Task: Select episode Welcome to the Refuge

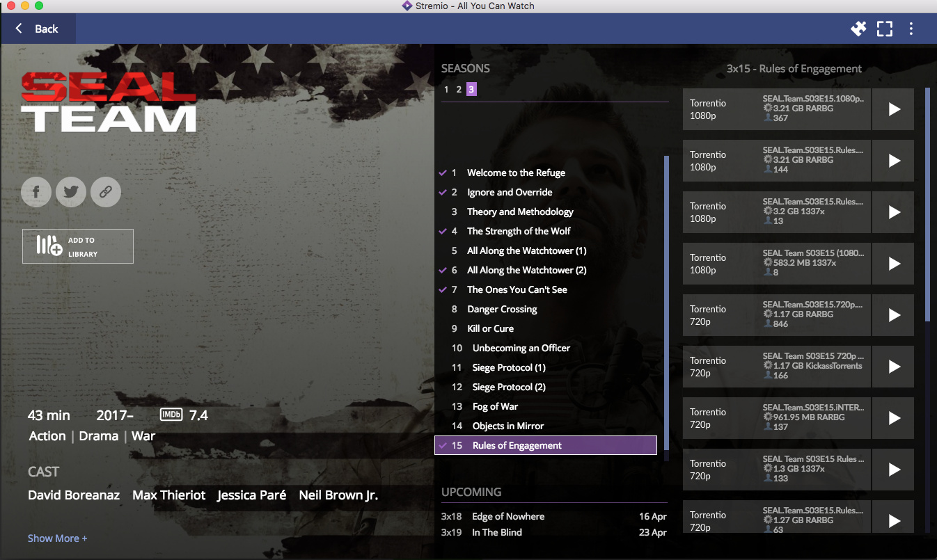Action: point(546,173)
